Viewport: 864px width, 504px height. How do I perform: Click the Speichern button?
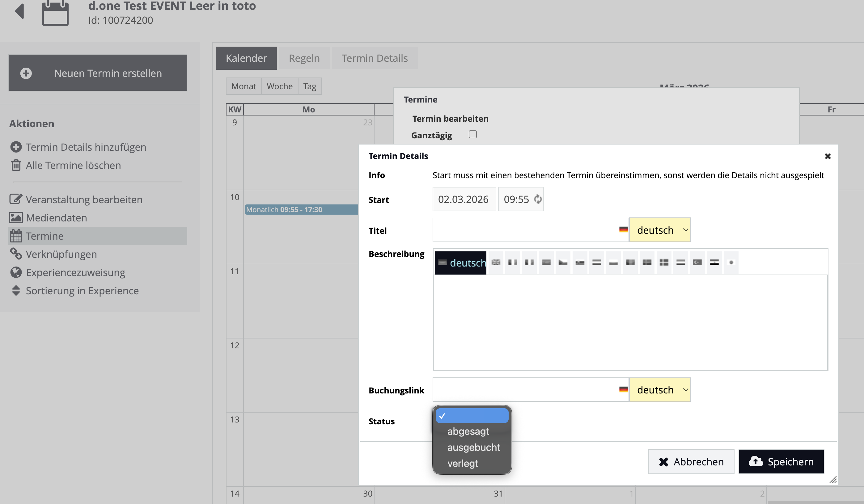781,462
